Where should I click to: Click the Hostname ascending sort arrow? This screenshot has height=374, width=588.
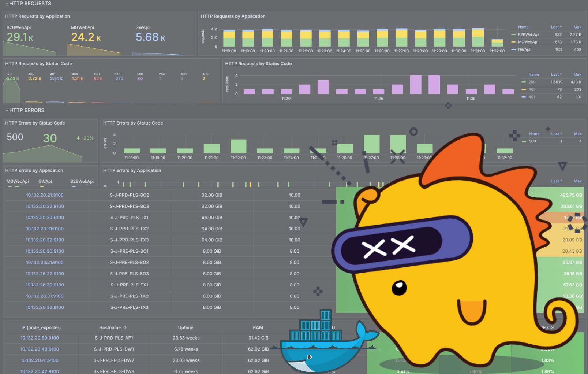[125, 327]
